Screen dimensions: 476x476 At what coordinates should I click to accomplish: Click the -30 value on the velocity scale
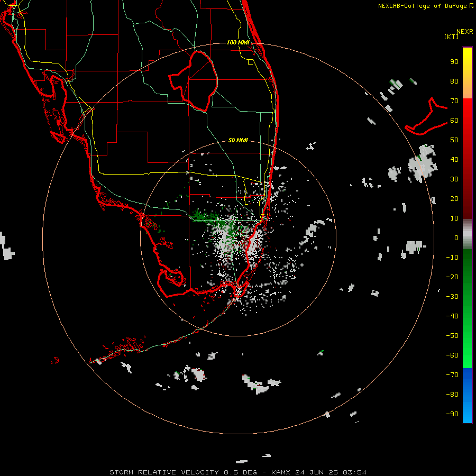pyautogui.click(x=452, y=297)
